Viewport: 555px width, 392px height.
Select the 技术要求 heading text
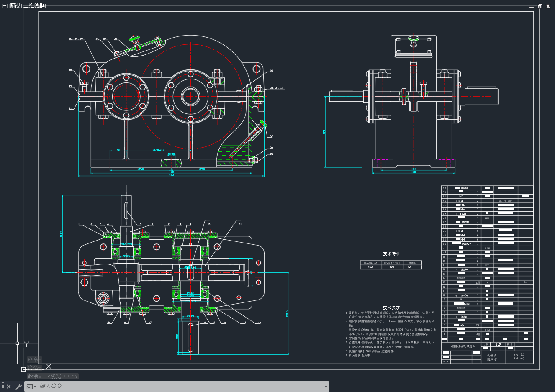pyautogui.click(x=391, y=307)
